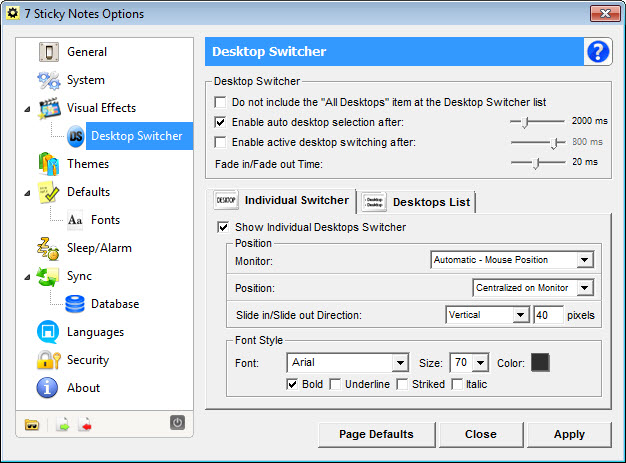Click the Visual Effects clapperboard icon
The width and height of the screenshot is (626, 463).
pyautogui.click(x=50, y=108)
